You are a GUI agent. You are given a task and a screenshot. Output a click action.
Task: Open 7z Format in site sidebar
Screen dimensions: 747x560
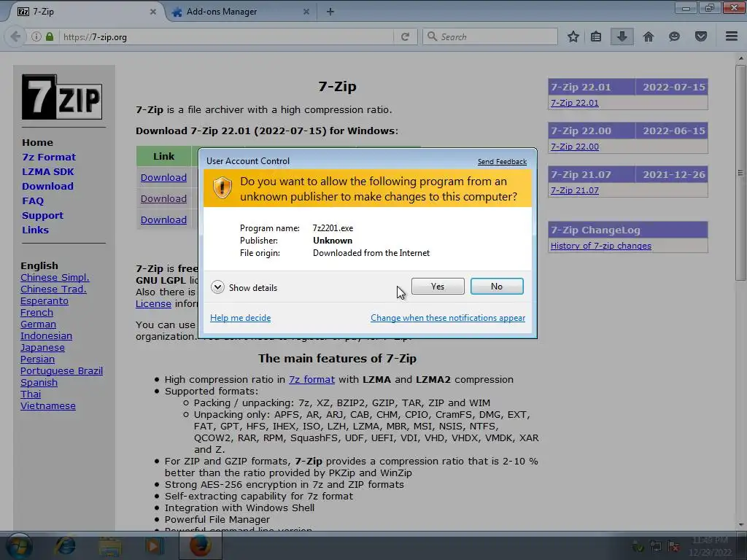point(49,157)
